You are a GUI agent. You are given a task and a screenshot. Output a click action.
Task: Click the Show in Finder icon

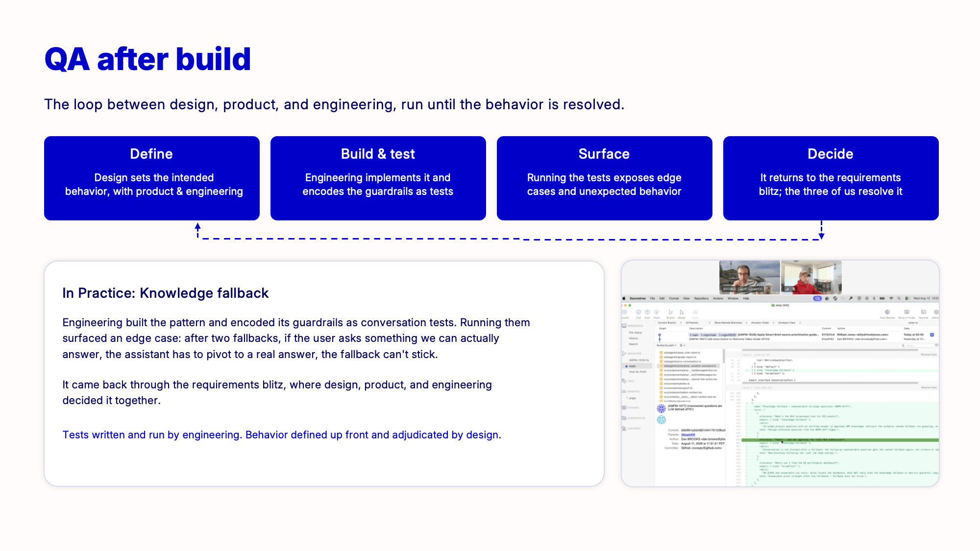tap(907, 312)
